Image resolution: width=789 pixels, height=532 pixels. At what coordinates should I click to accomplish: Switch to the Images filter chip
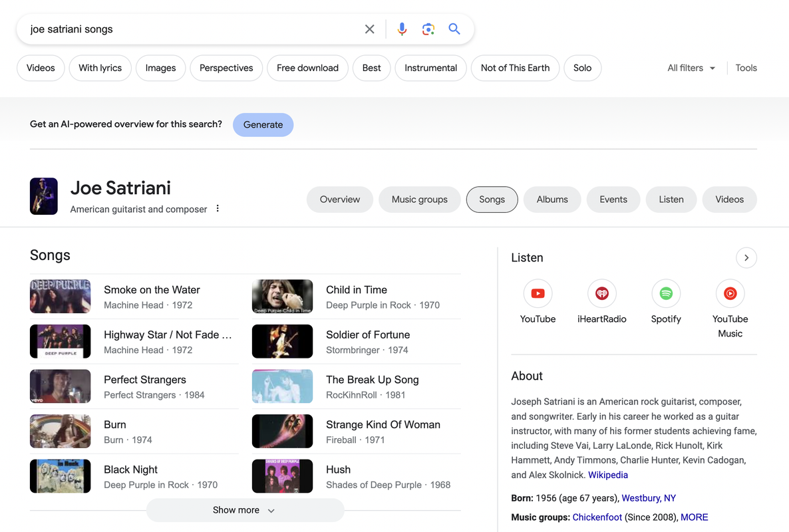[x=160, y=68]
